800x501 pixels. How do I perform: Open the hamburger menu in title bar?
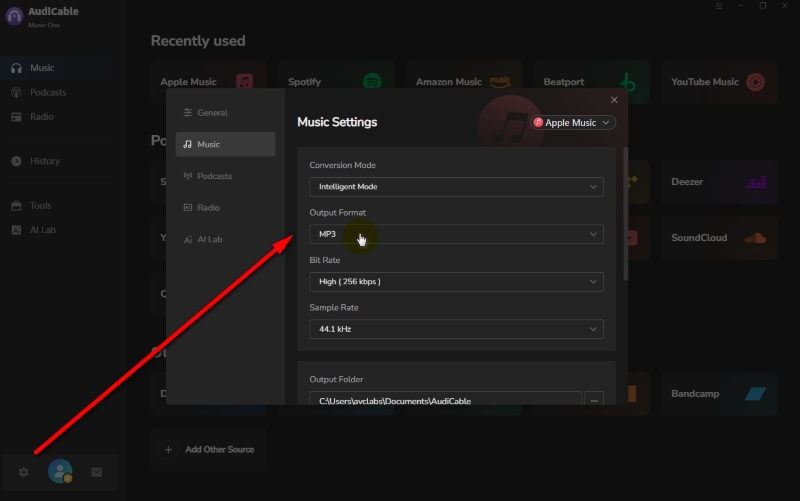[719, 6]
